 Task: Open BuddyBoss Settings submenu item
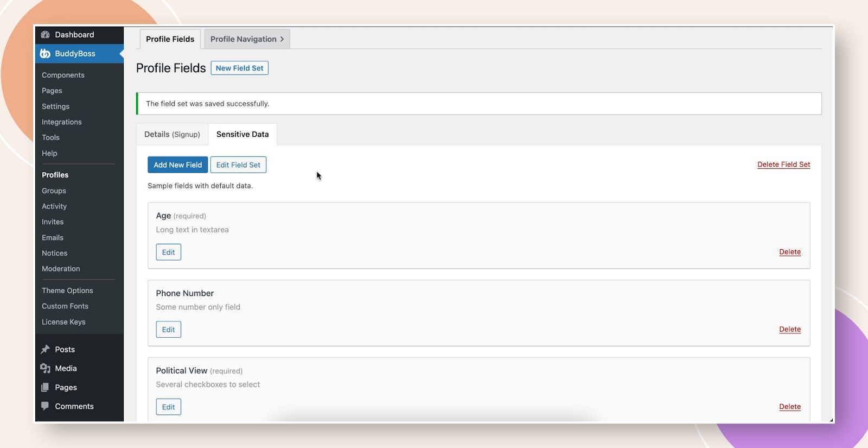click(x=55, y=106)
